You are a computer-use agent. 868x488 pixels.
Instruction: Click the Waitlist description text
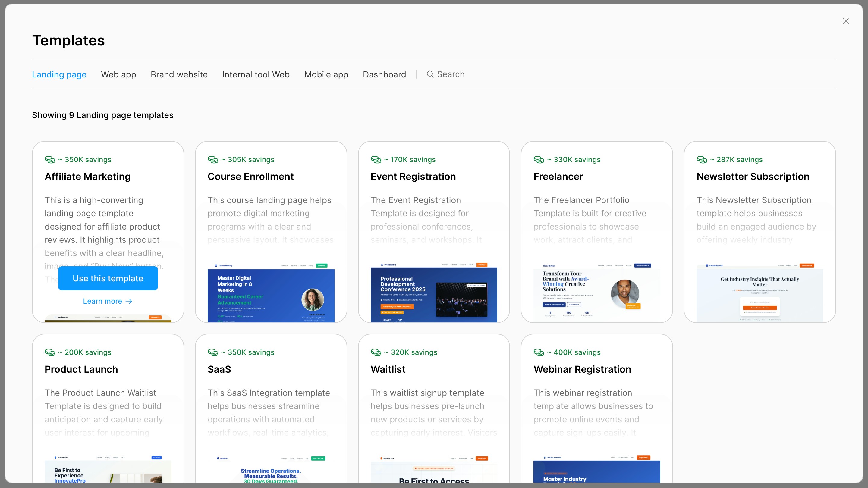tap(434, 413)
